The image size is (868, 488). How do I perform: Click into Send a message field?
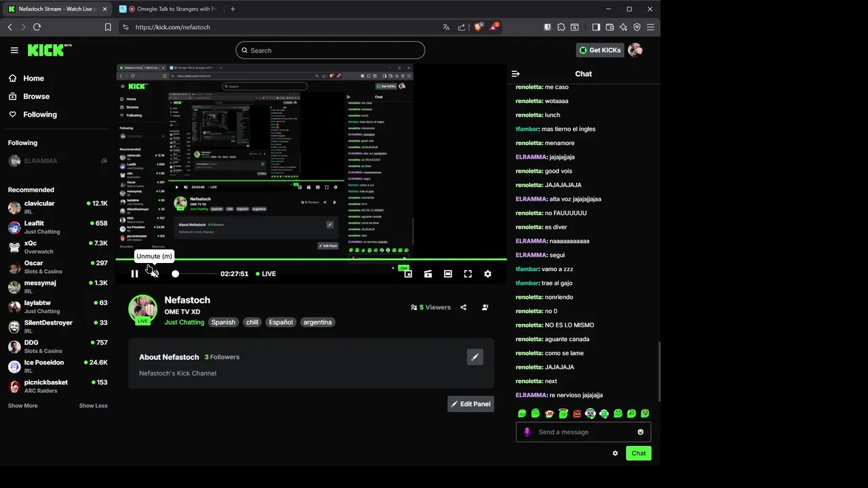[x=583, y=432]
